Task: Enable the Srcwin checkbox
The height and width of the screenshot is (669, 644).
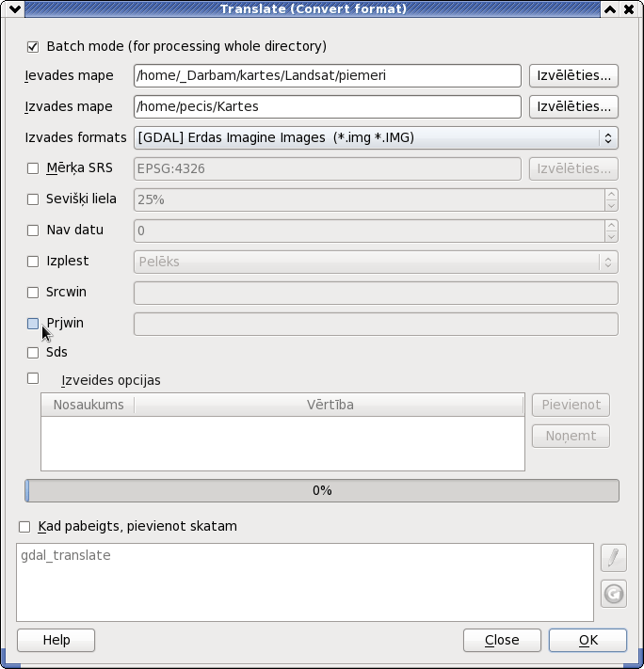Action: 33,293
